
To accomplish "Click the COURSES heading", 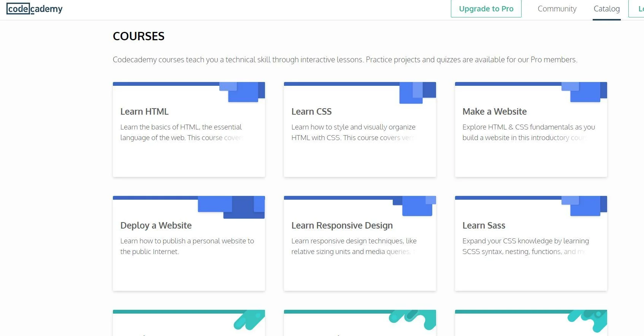I will click(x=139, y=36).
